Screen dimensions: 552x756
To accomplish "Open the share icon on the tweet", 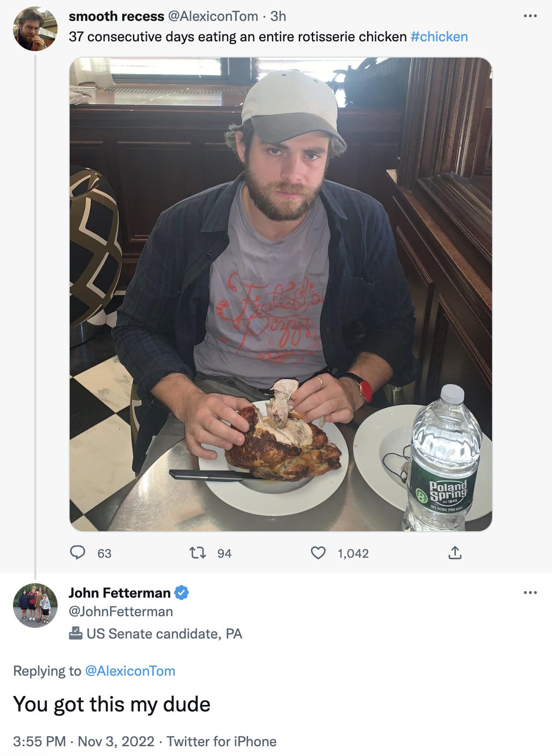I will [456, 553].
